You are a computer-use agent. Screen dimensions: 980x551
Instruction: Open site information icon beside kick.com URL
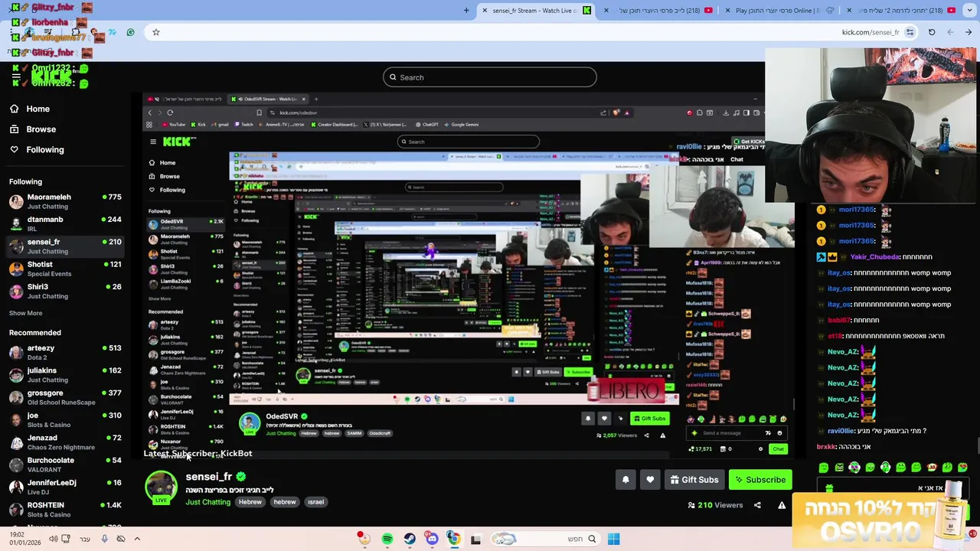coord(910,32)
